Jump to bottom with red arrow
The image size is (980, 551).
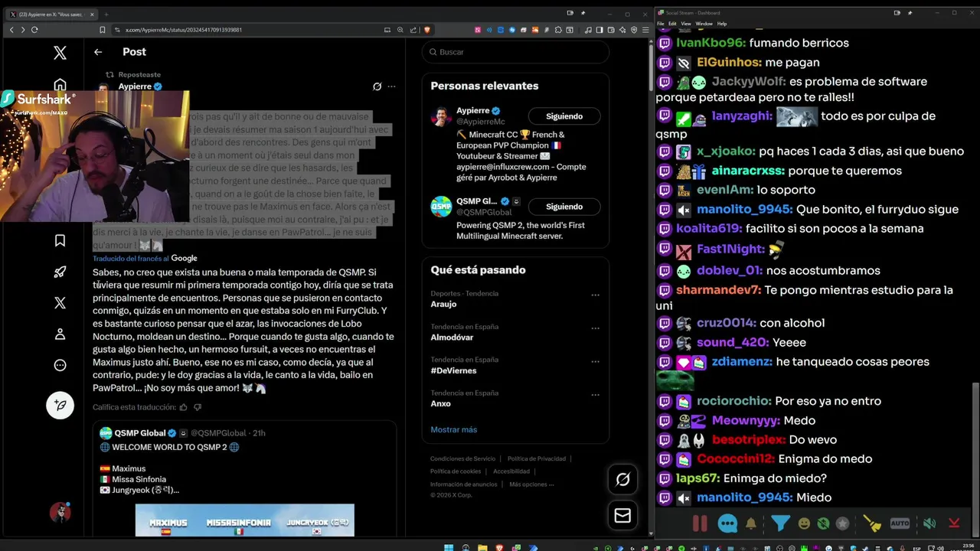(954, 523)
